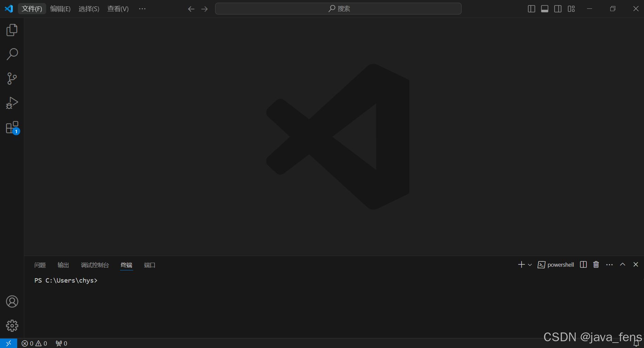Create a new terminal with plus icon
Screen dimensions: 644x348
pos(521,265)
